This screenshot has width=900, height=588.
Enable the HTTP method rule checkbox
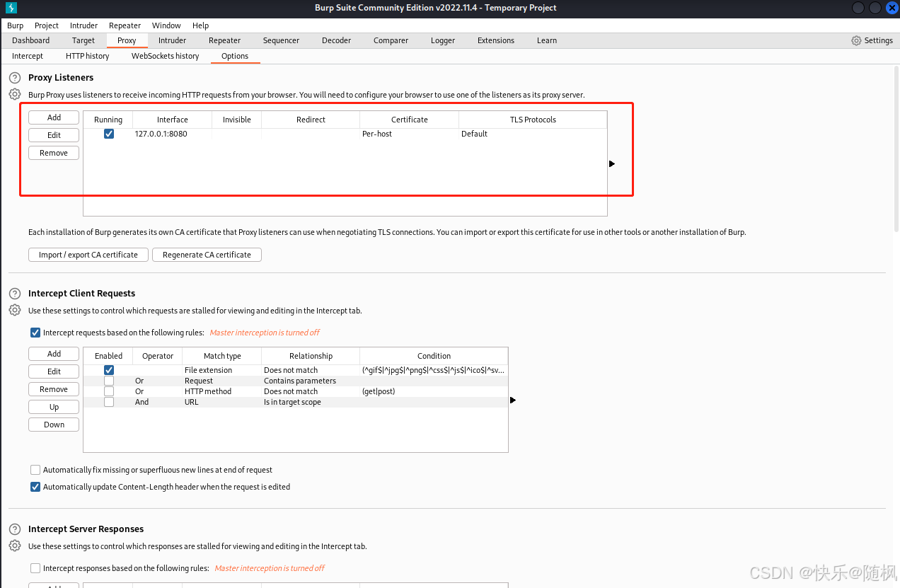109,391
